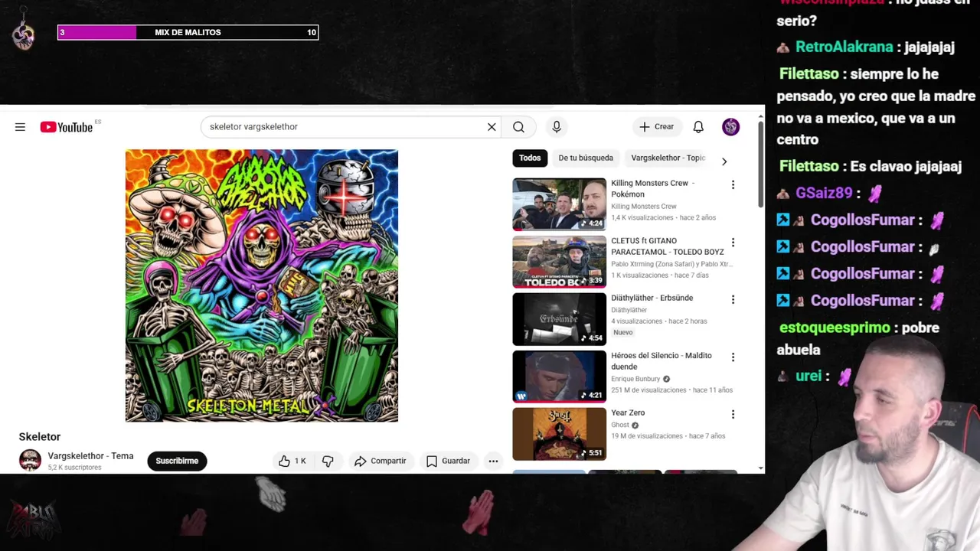The height and width of the screenshot is (551, 980).
Task: Click '5,2 K suscriptores' subscriber count
Action: click(x=74, y=468)
